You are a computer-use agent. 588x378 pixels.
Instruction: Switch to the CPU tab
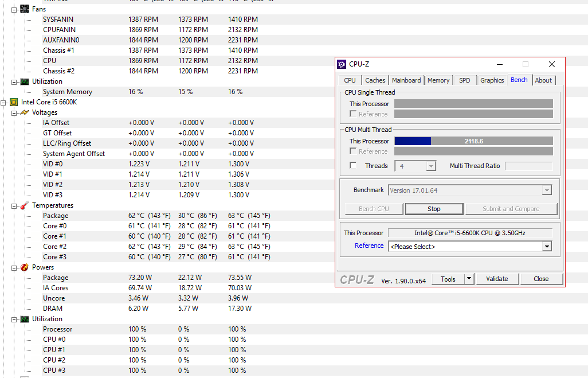350,80
